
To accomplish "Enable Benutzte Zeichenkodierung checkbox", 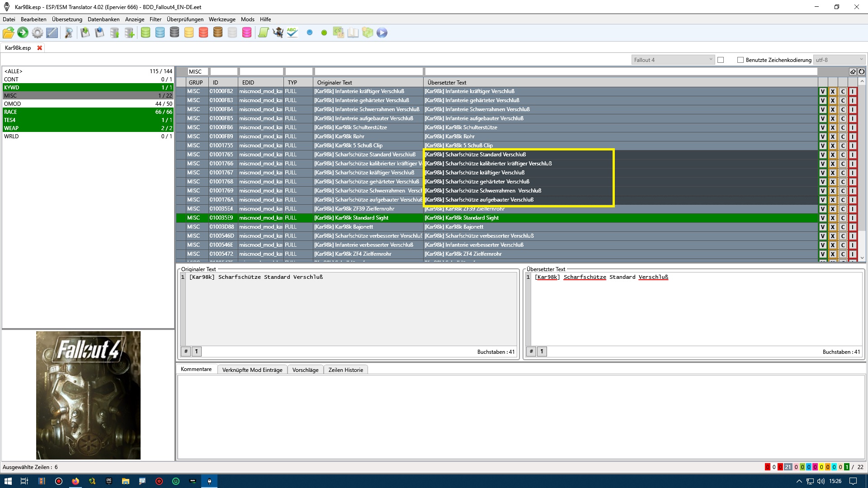I will [740, 60].
